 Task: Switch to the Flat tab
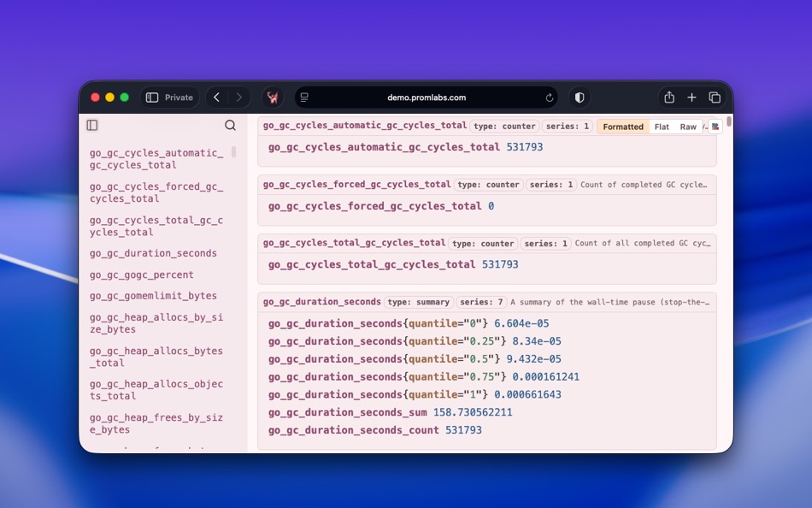click(661, 126)
